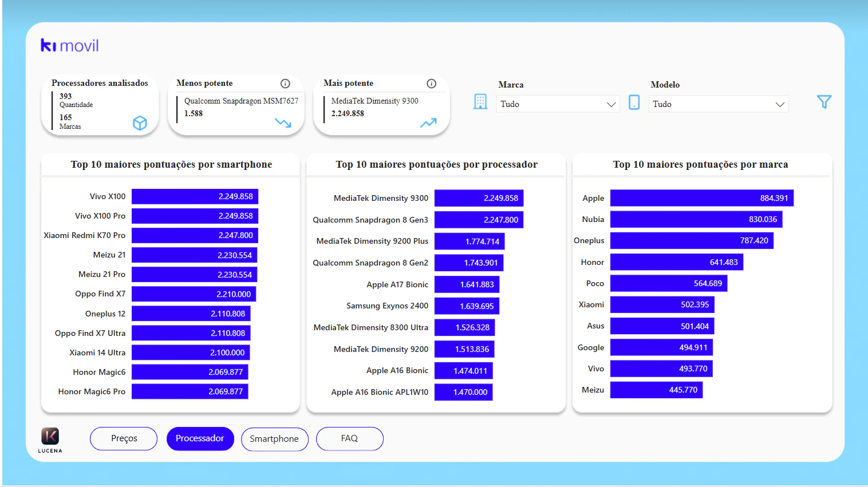Open the FAQ page
Image resolution: width=868 pixels, height=487 pixels.
click(x=349, y=438)
